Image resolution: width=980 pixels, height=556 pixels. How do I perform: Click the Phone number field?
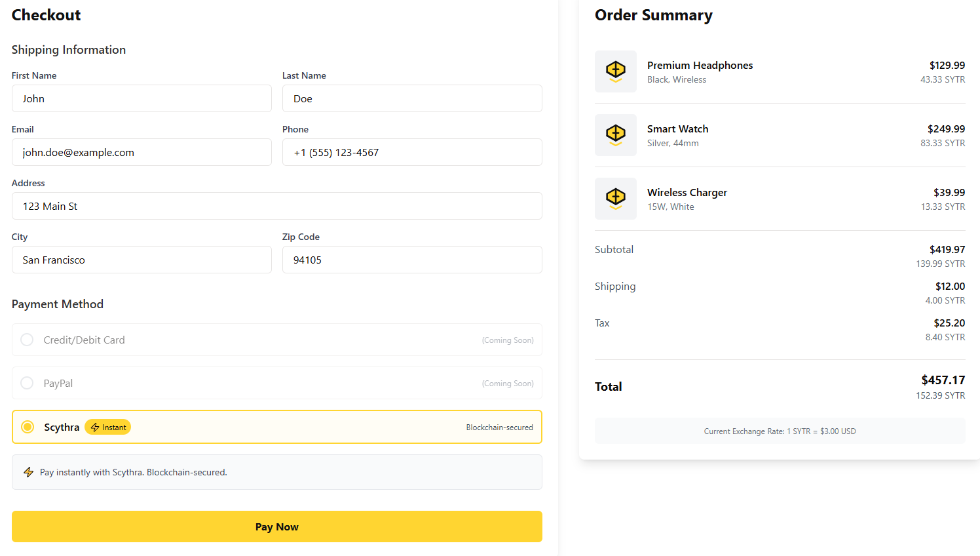(x=412, y=152)
